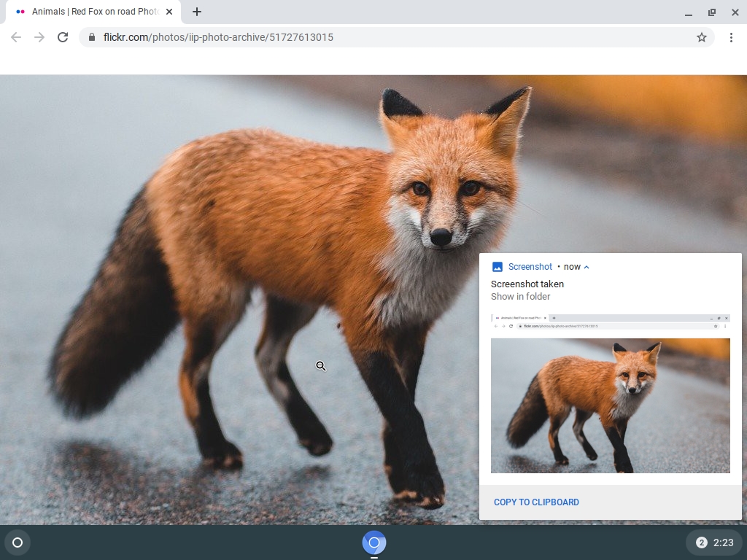Screen dimensions: 747x560
Task: Open Show in folder link
Action: click(x=519, y=296)
